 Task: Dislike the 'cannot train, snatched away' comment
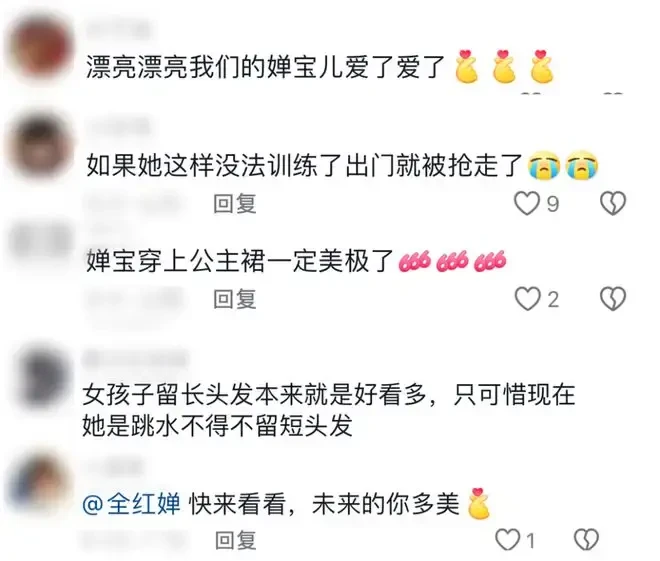click(612, 203)
